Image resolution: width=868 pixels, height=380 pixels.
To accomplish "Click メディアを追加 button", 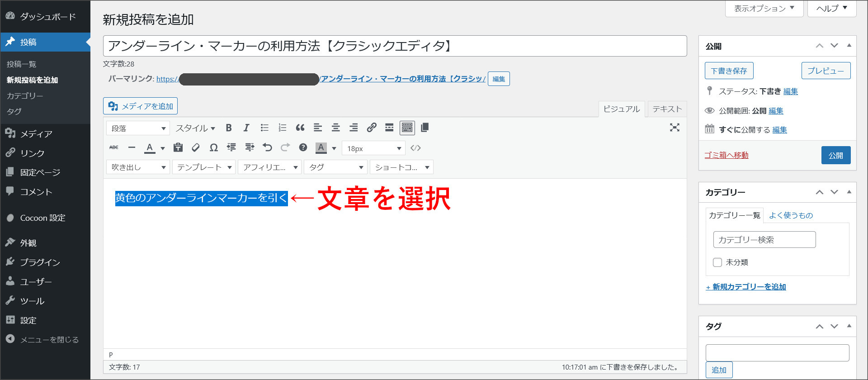I will point(140,106).
